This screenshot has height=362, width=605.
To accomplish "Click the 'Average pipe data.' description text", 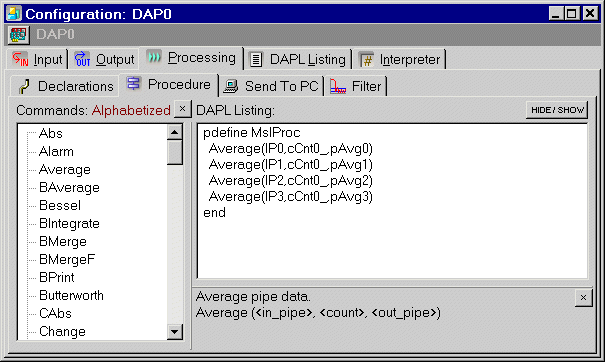I will pyautogui.click(x=253, y=297).
